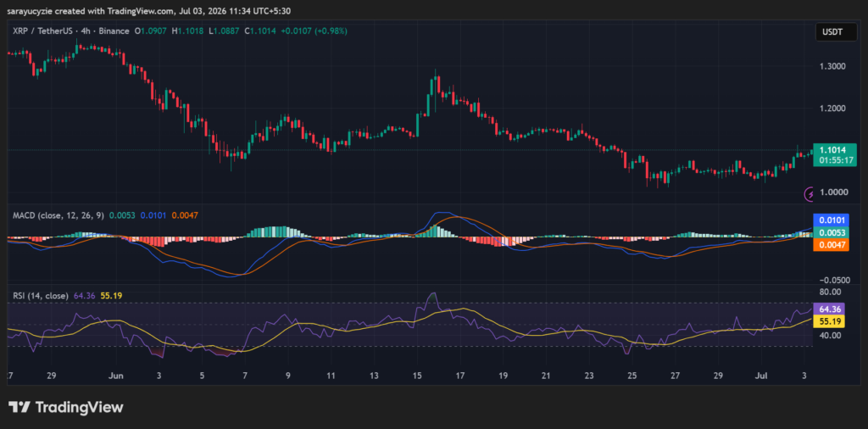This screenshot has width=868, height=429.
Task: Click the 80.00 RSI scale label
Action: 829,292
